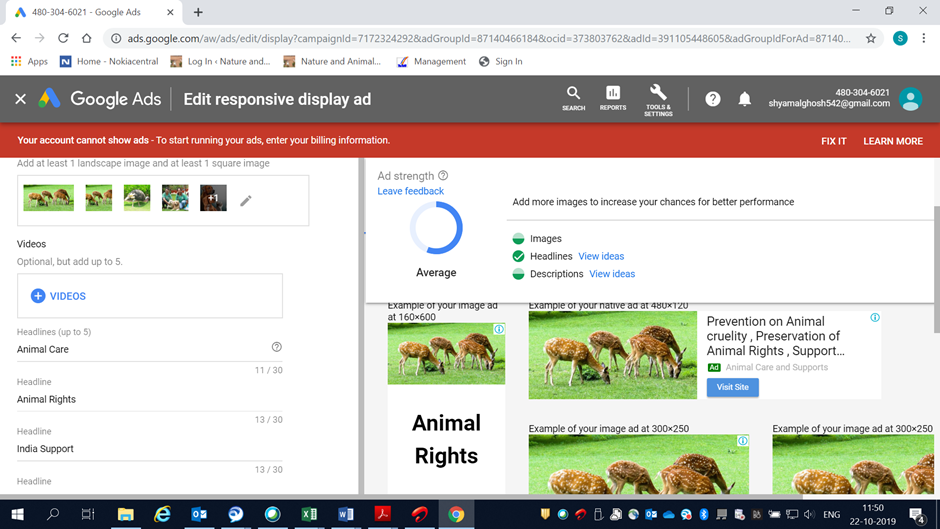Click the Ad strength help icon

click(443, 176)
